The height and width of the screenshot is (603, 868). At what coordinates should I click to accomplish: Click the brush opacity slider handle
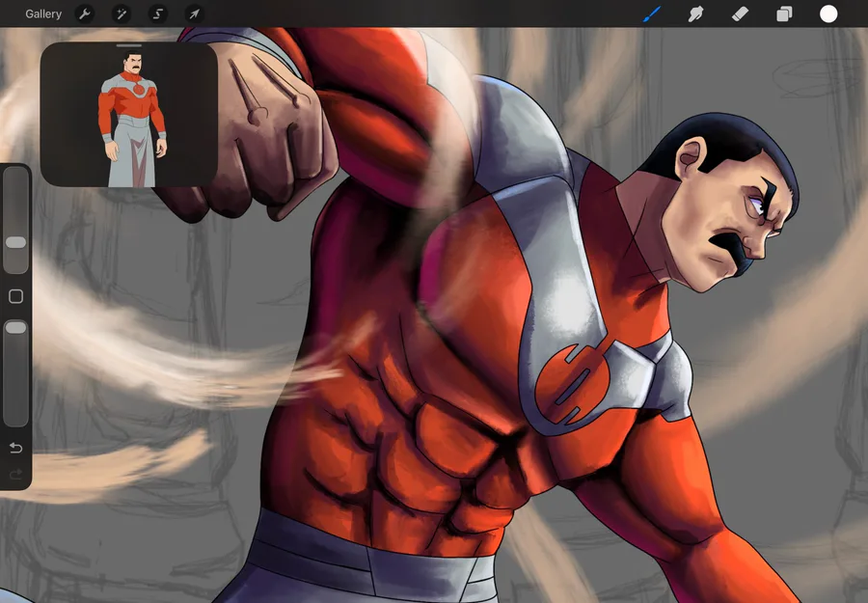(15, 328)
